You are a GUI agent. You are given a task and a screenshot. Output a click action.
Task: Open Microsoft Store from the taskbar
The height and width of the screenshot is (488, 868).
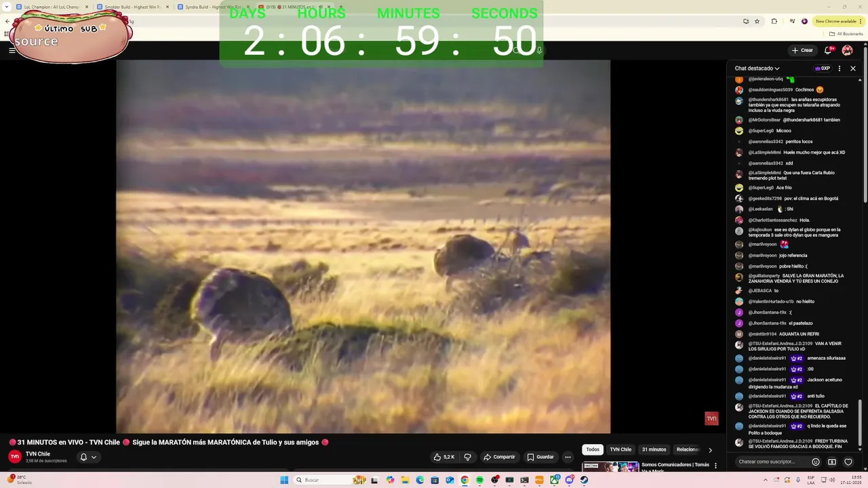coord(435,480)
